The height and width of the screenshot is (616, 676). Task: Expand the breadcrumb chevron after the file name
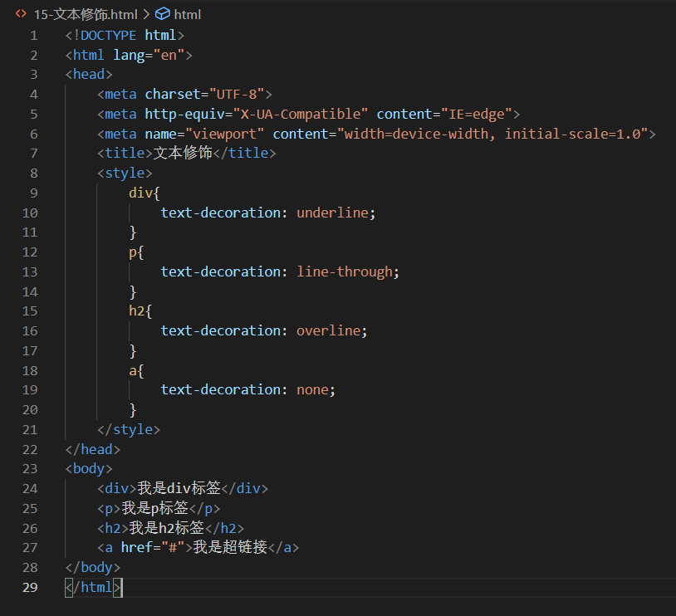click(x=147, y=15)
